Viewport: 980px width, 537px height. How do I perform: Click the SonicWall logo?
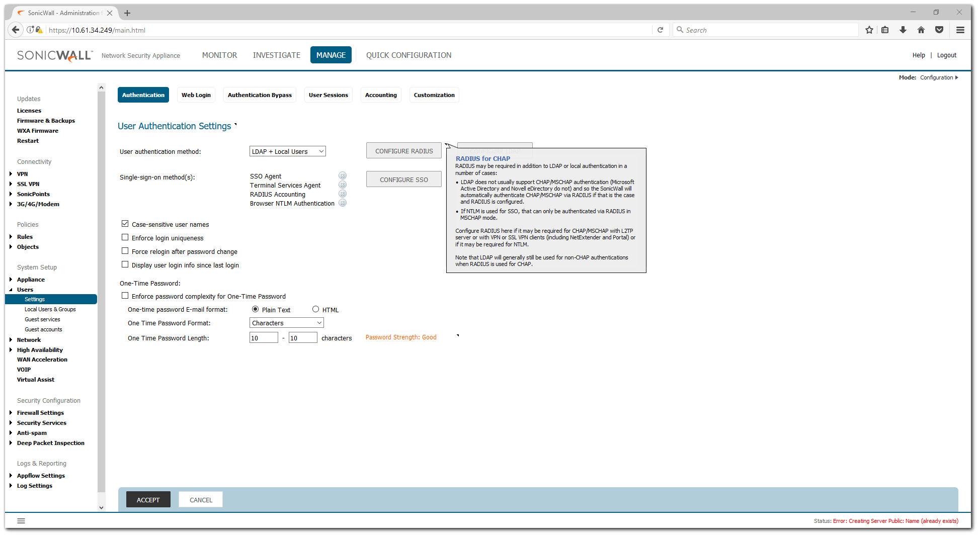click(54, 55)
